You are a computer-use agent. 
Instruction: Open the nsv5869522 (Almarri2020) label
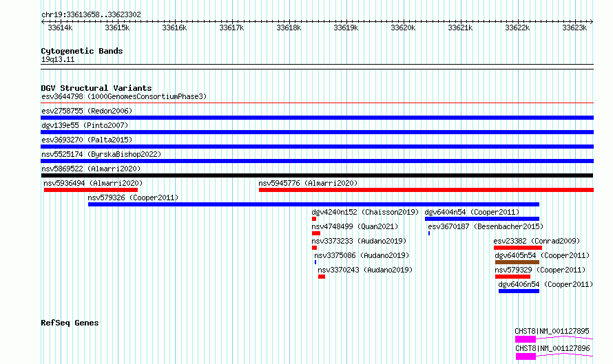[x=91, y=169]
